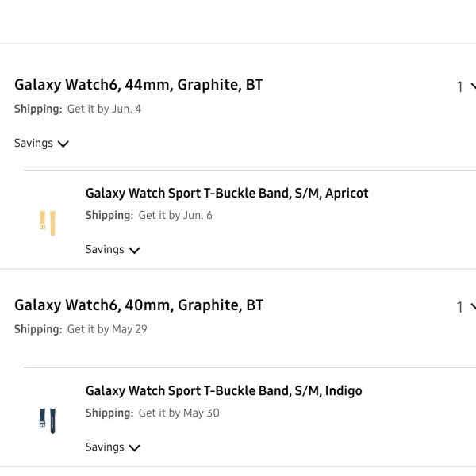Open Galaxy Watch6, 40mm, Graphite, BT title
The width and height of the screenshot is (476, 476).
(138, 305)
